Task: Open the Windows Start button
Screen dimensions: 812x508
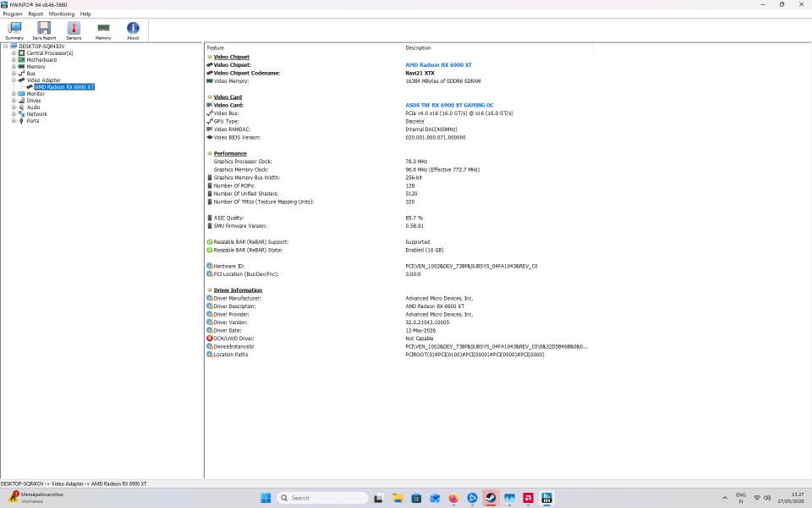Action: click(x=266, y=498)
